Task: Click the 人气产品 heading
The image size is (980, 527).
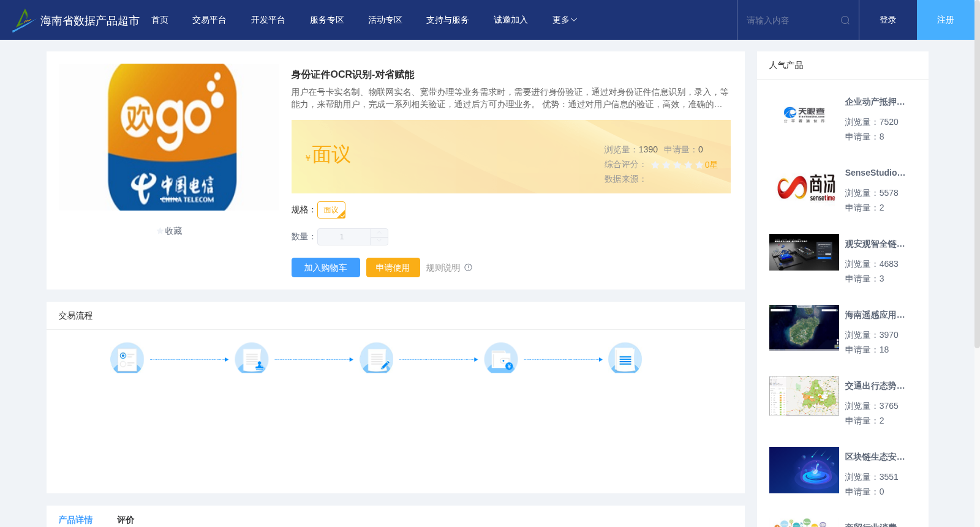Action: 786,65
